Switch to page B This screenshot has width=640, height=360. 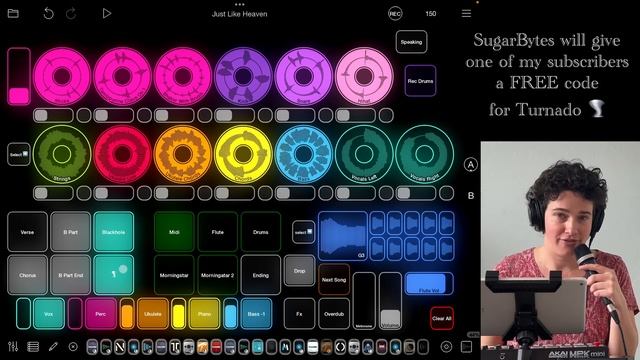(471, 196)
